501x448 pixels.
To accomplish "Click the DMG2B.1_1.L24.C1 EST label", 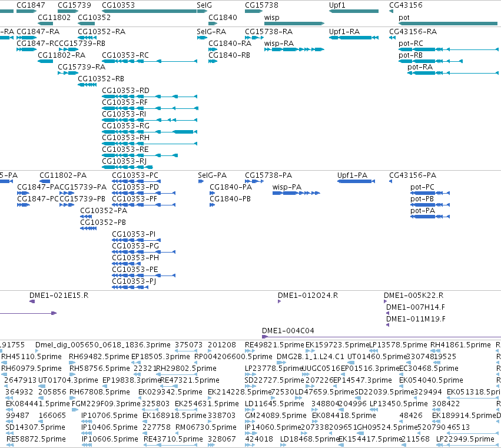I will coord(310,357).
